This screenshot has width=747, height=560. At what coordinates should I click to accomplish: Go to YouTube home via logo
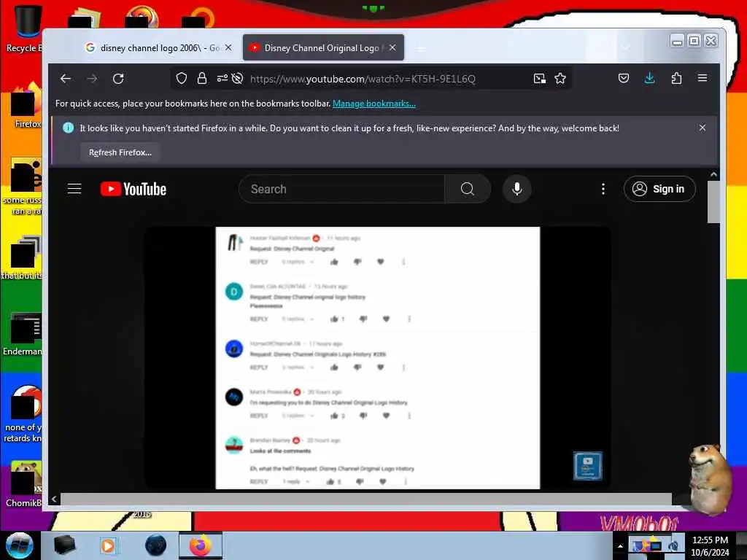point(133,189)
